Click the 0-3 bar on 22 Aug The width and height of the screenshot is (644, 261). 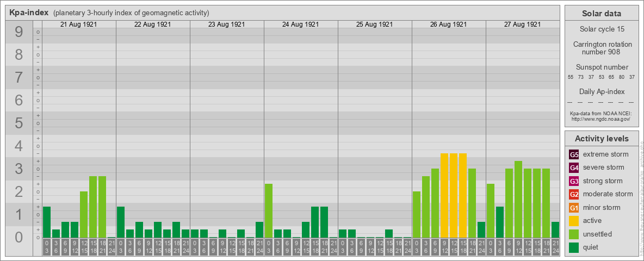121,222
